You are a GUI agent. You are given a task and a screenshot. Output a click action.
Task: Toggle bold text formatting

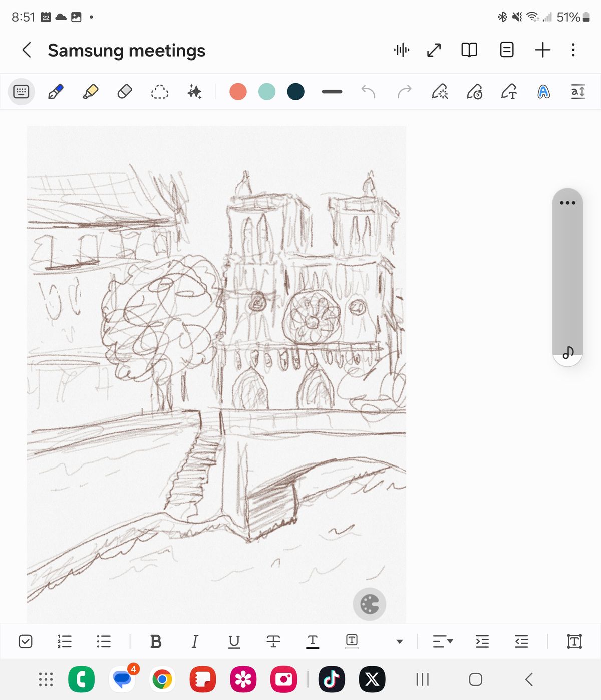tap(156, 641)
